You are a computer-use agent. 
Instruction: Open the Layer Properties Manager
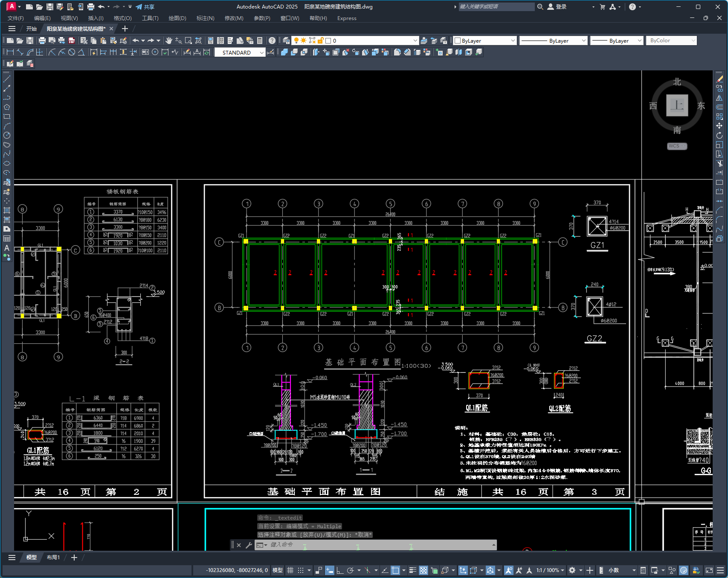[286, 41]
